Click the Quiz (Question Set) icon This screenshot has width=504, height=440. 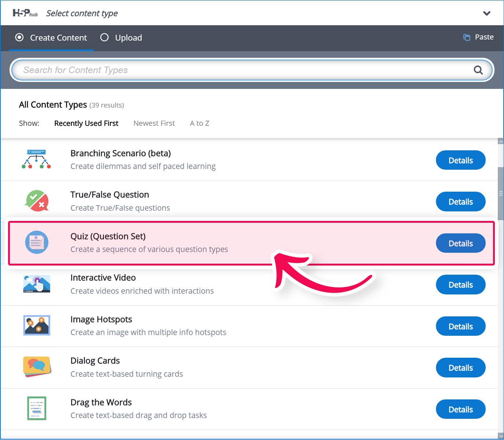[37, 242]
